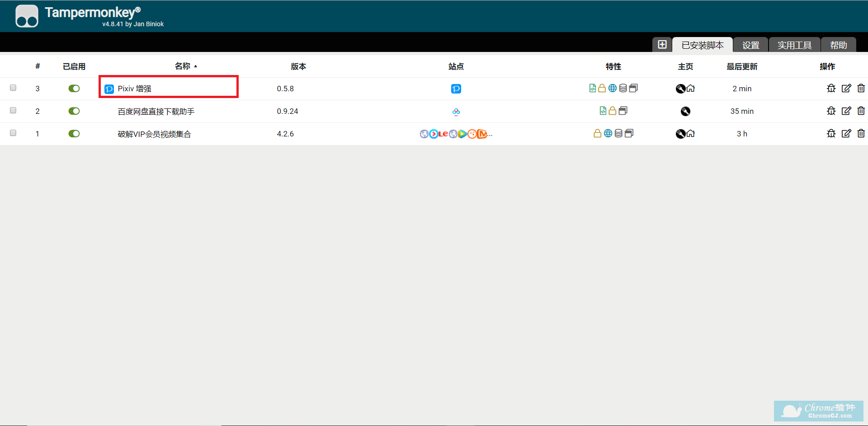Sort scripts by the 名称 column header
This screenshot has height=426, width=868.
pyautogui.click(x=183, y=66)
